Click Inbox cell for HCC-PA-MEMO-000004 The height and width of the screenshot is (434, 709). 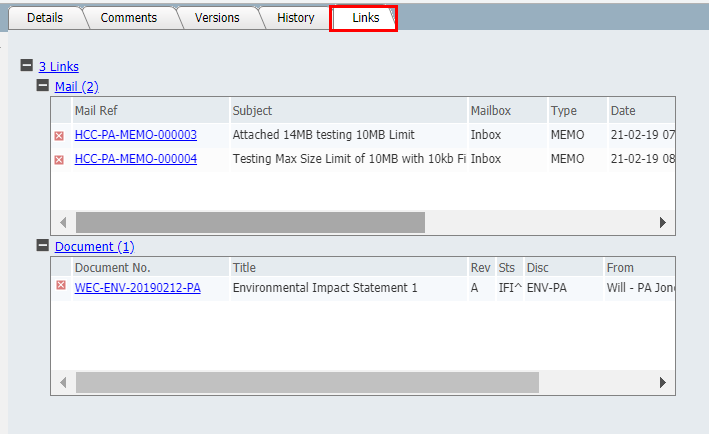[x=508, y=159]
